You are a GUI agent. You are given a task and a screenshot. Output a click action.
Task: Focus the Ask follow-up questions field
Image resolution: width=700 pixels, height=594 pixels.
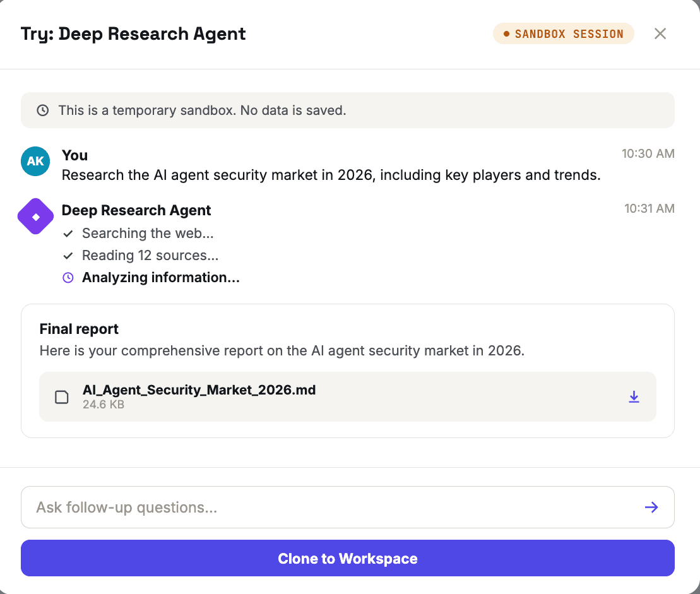[x=348, y=508]
